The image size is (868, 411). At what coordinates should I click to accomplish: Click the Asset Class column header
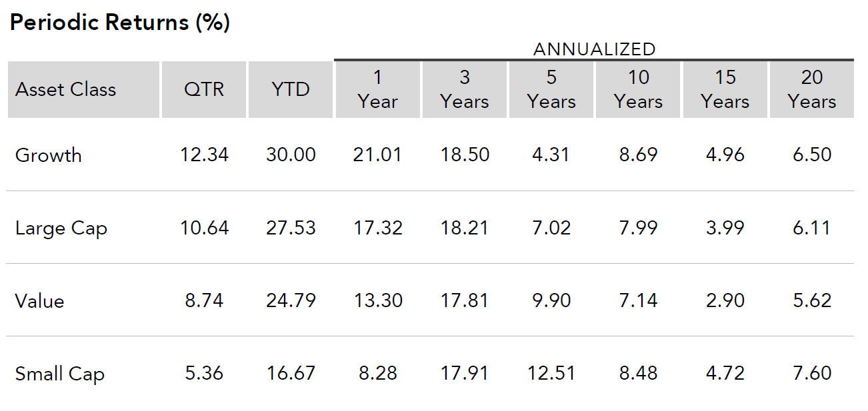65,90
